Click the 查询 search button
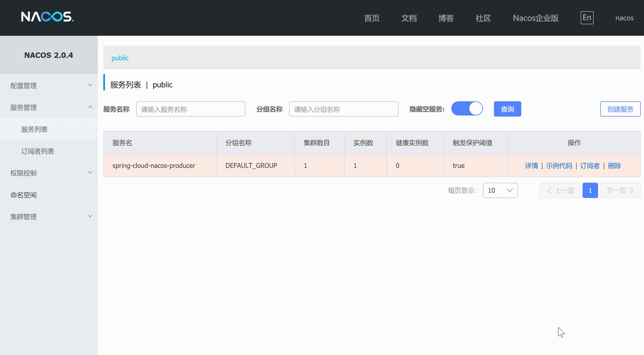This screenshot has width=644, height=355. [x=507, y=109]
